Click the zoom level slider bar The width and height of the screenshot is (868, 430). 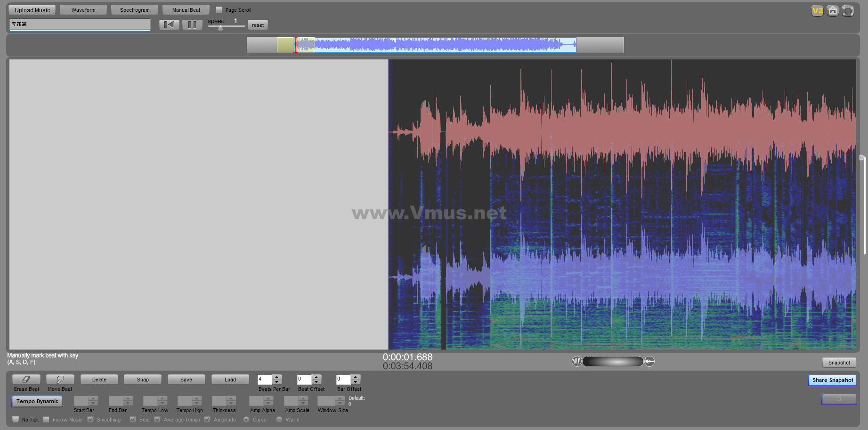click(613, 362)
